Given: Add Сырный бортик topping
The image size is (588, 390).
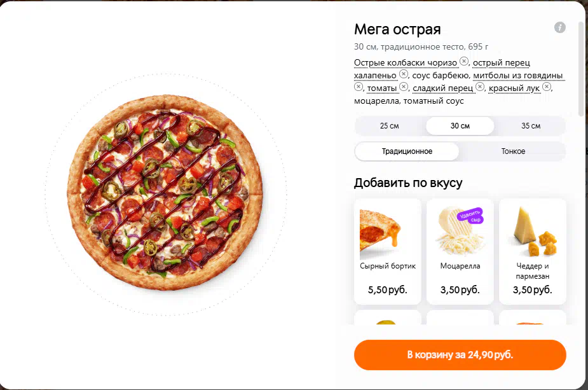Looking at the screenshot, I should pos(388,251).
